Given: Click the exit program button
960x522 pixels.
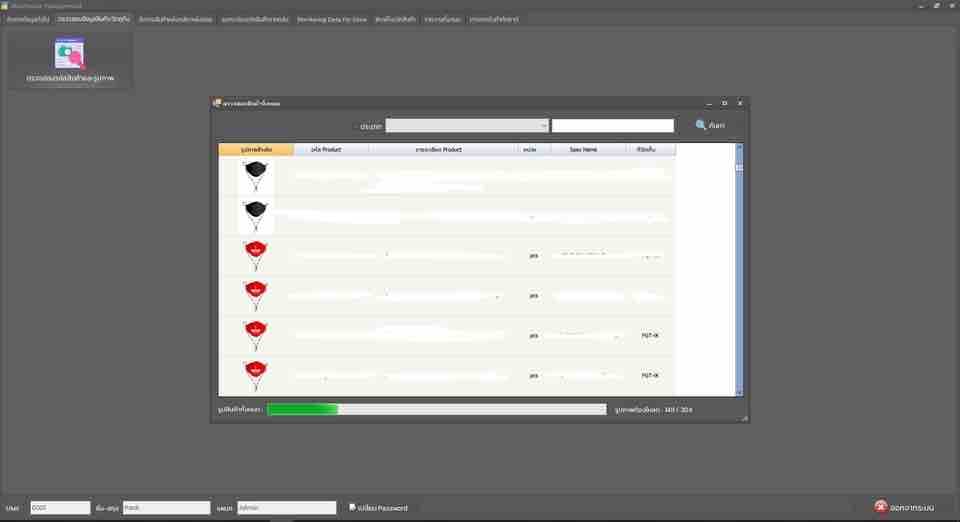Looking at the screenshot, I should [905, 507].
